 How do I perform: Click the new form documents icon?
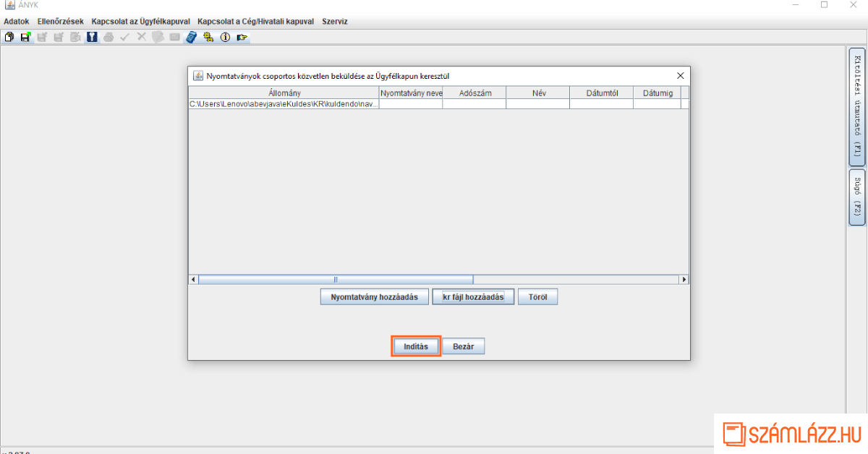click(9, 37)
